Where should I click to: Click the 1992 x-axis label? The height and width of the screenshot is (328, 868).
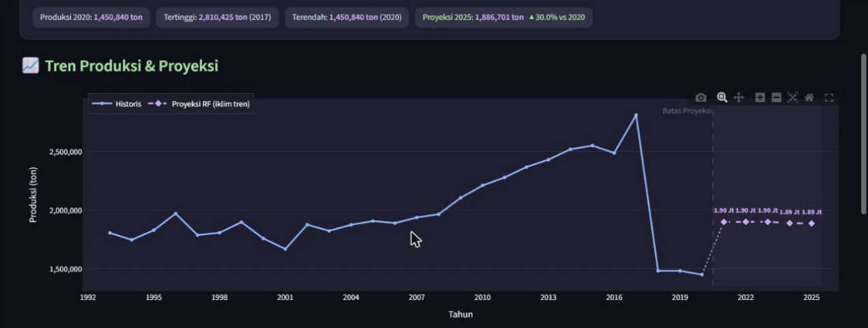[88, 297]
